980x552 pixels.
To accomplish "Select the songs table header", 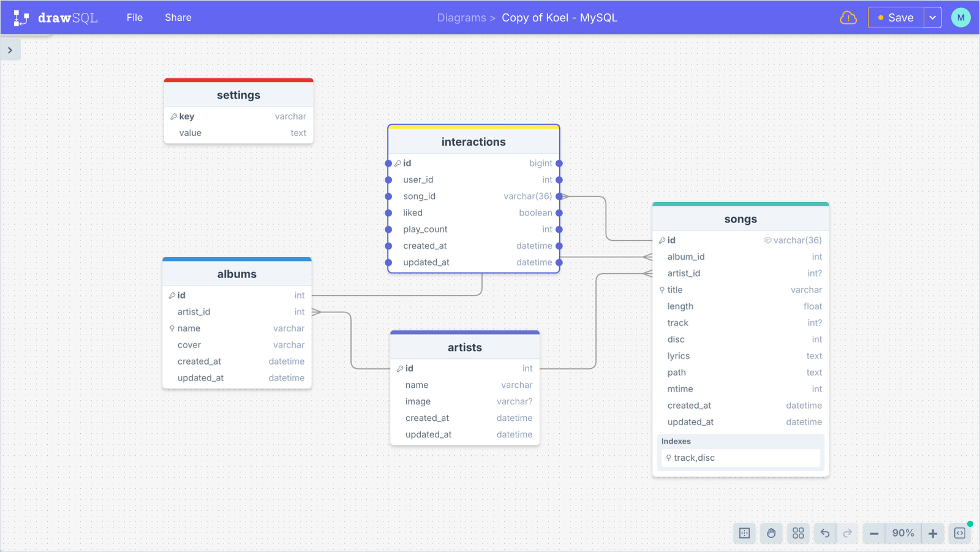I will [x=741, y=219].
